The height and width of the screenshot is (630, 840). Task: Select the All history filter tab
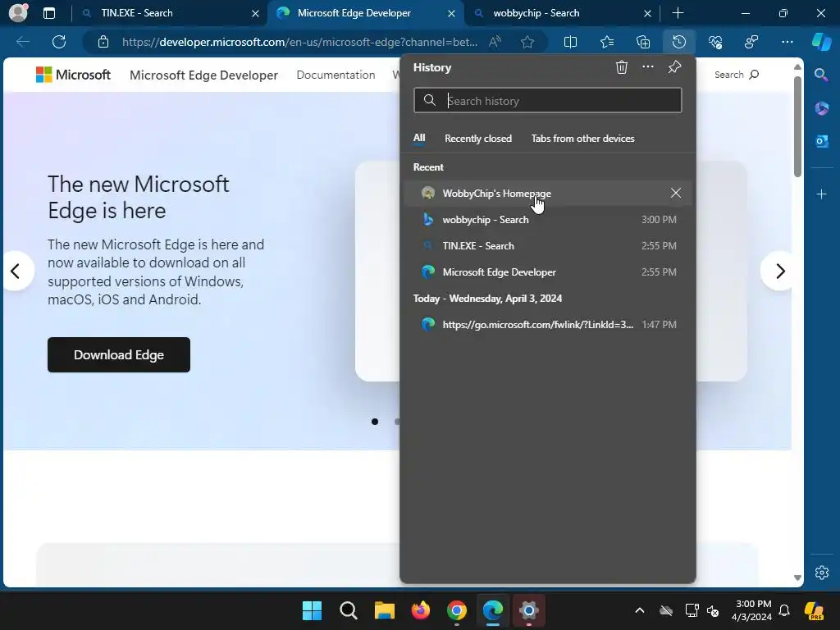coord(419,138)
